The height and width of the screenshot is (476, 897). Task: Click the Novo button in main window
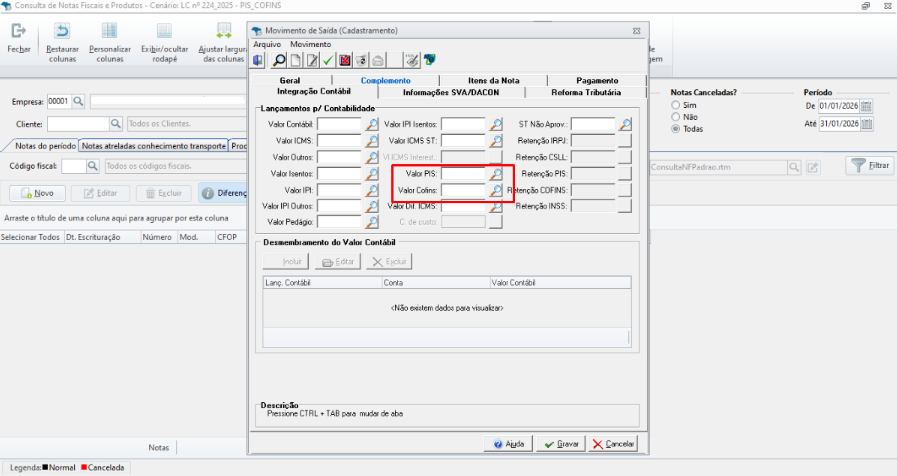pos(37,193)
